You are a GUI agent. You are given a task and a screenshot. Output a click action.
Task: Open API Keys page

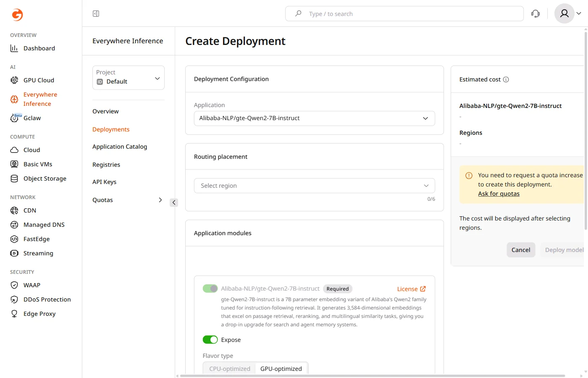tap(104, 182)
